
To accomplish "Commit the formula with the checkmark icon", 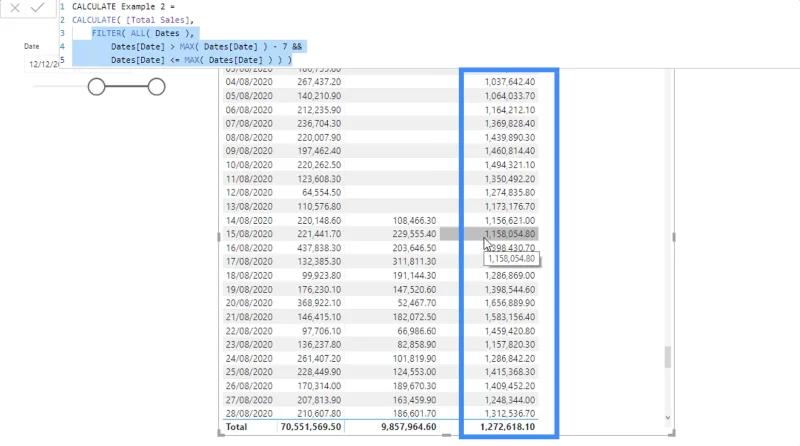I will pyautogui.click(x=37, y=8).
